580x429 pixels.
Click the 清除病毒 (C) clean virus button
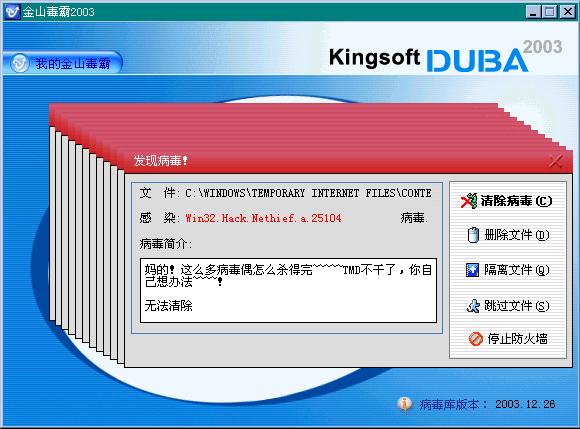tap(507, 201)
